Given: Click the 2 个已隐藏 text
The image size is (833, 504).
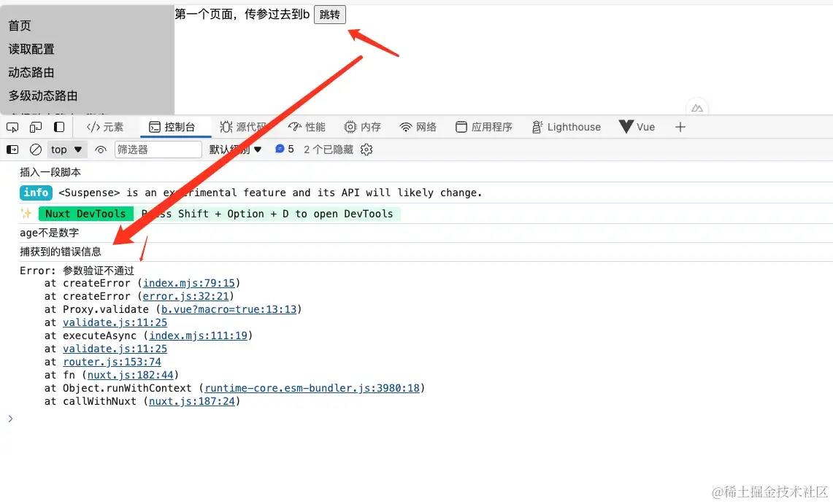Looking at the screenshot, I should 329,150.
